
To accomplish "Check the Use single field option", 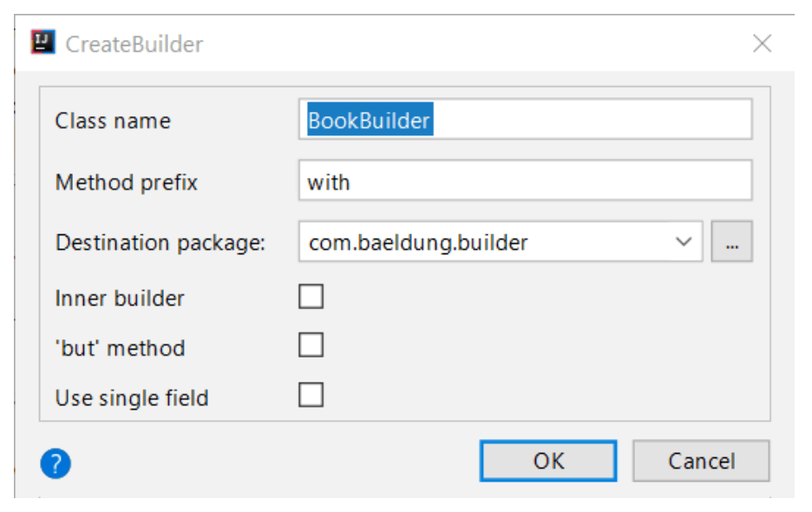I will click(x=311, y=395).
